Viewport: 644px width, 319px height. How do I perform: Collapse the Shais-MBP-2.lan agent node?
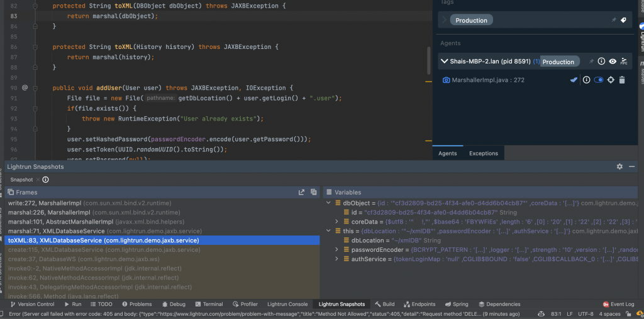(x=444, y=62)
